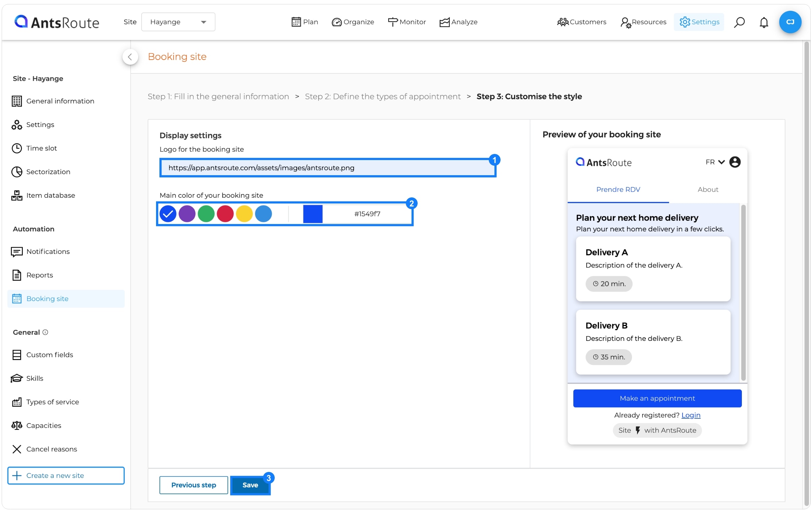Click the Customers people icon
The image size is (812, 513).
563,22
